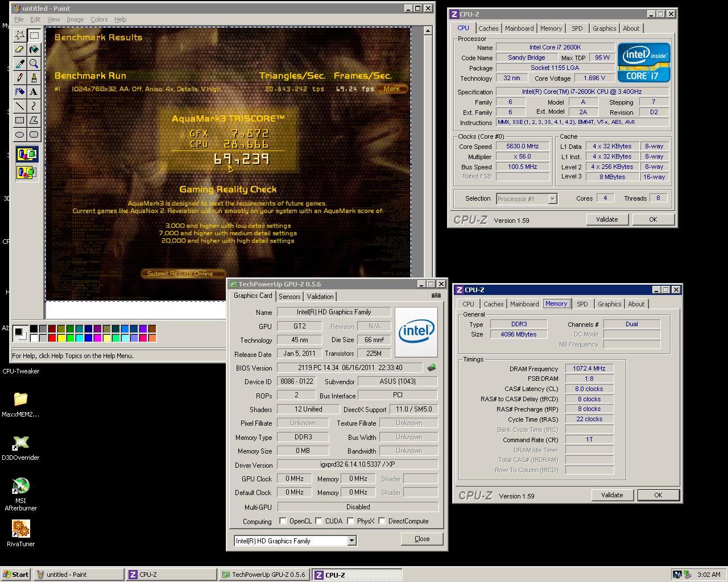Pick the bright red color swatch
The width and height of the screenshot is (728, 582).
pyautogui.click(x=52, y=338)
